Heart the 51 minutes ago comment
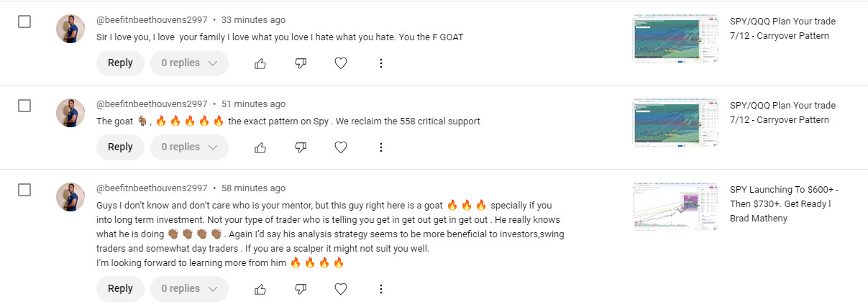The width and height of the screenshot is (868, 307). (x=341, y=147)
